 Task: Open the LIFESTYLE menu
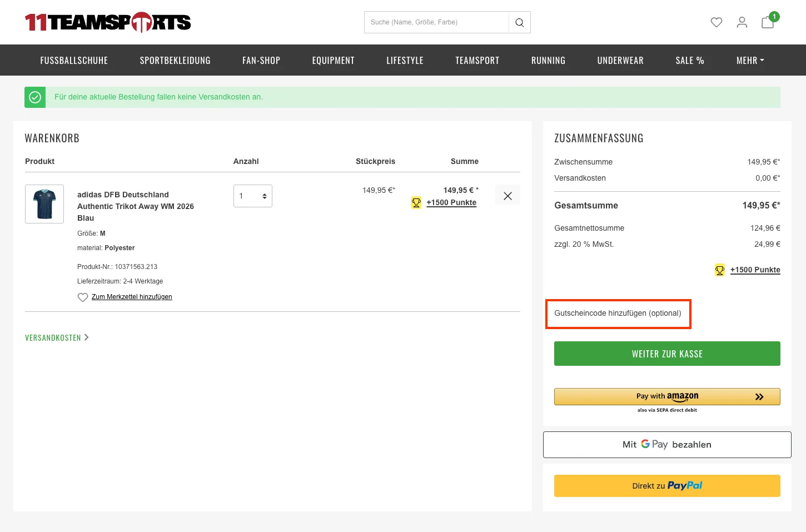pos(405,60)
